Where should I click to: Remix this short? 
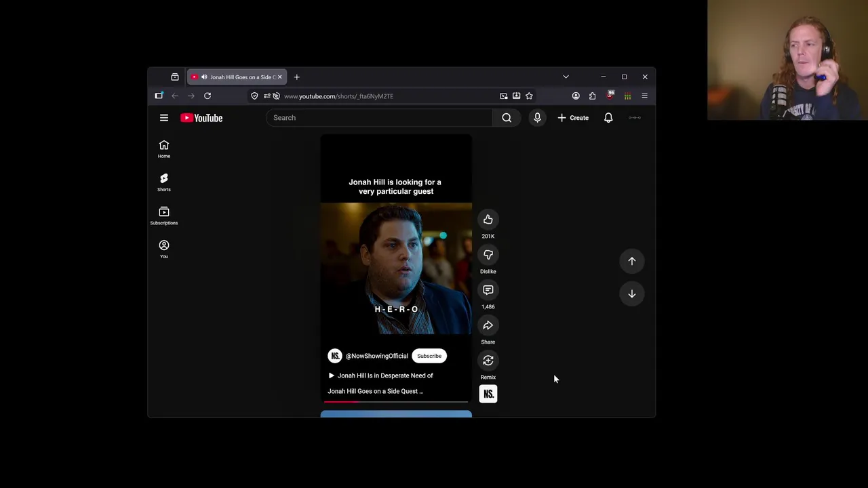point(488,361)
